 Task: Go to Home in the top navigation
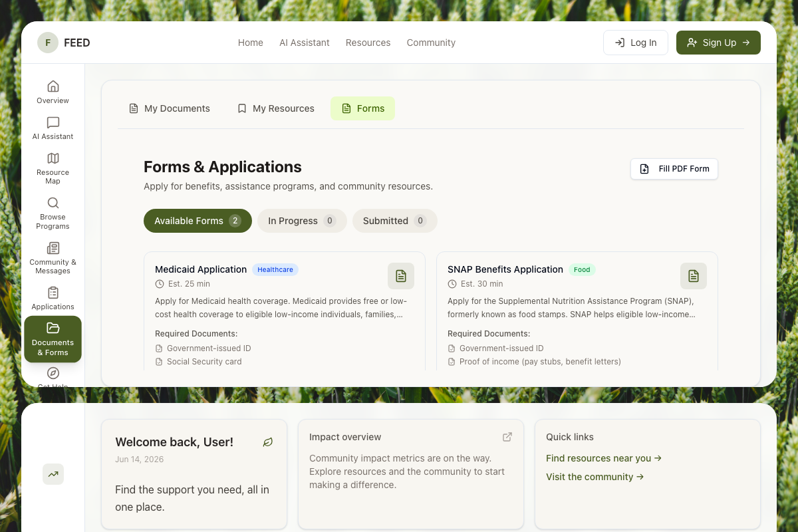click(251, 43)
